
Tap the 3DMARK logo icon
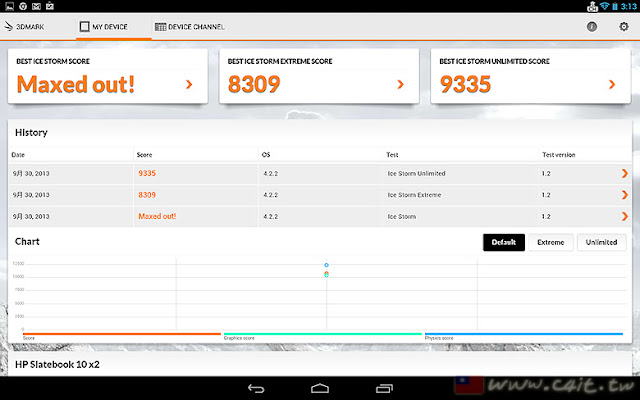point(9,27)
